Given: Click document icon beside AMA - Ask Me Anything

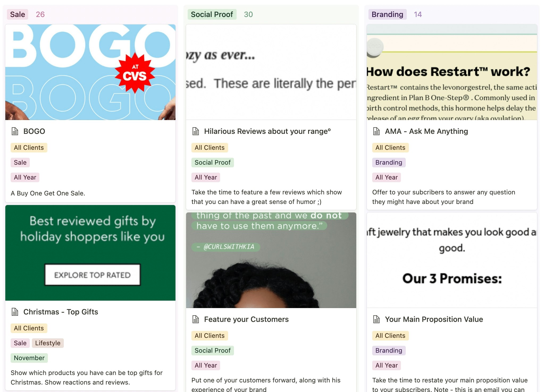Looking at the screenshot, I should coord(376,131).
